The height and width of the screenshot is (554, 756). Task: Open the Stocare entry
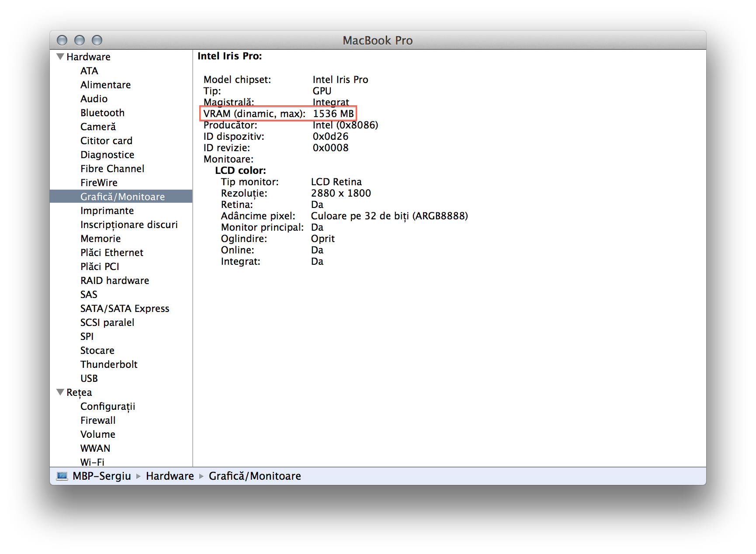click(x=97, y=350)
